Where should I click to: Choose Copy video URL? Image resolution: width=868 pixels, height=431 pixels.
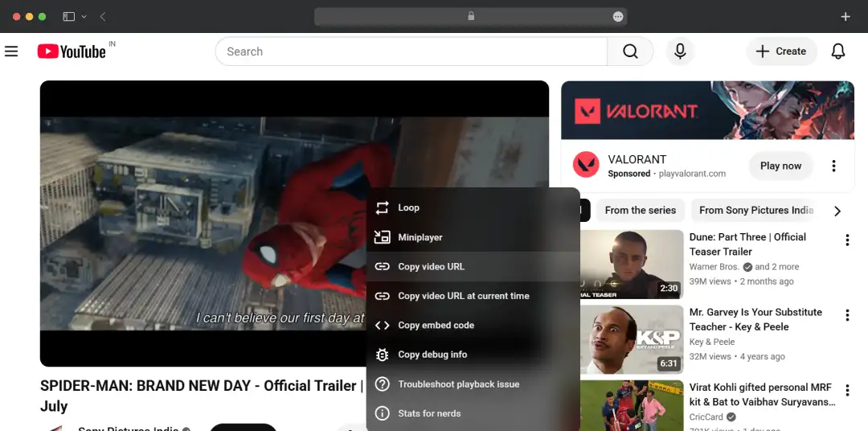tap(473, 266)
